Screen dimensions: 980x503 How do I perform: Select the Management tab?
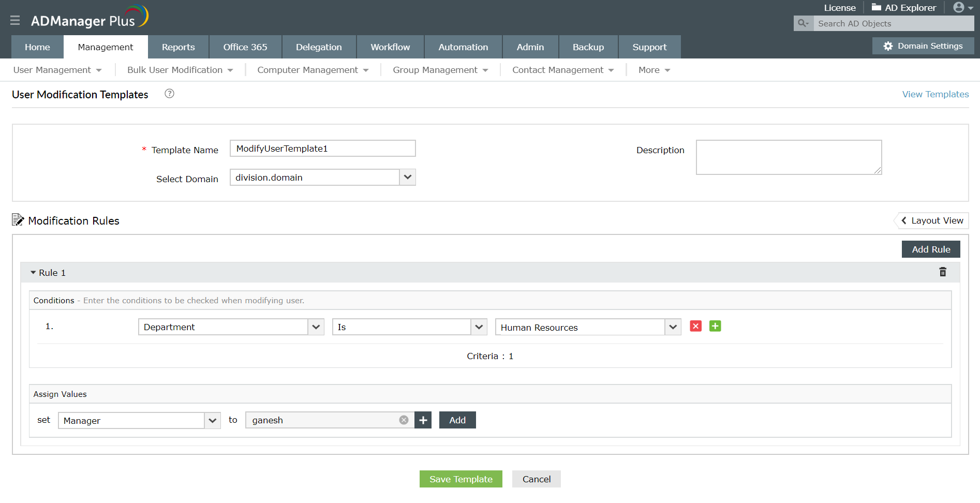tap(106, 47)
